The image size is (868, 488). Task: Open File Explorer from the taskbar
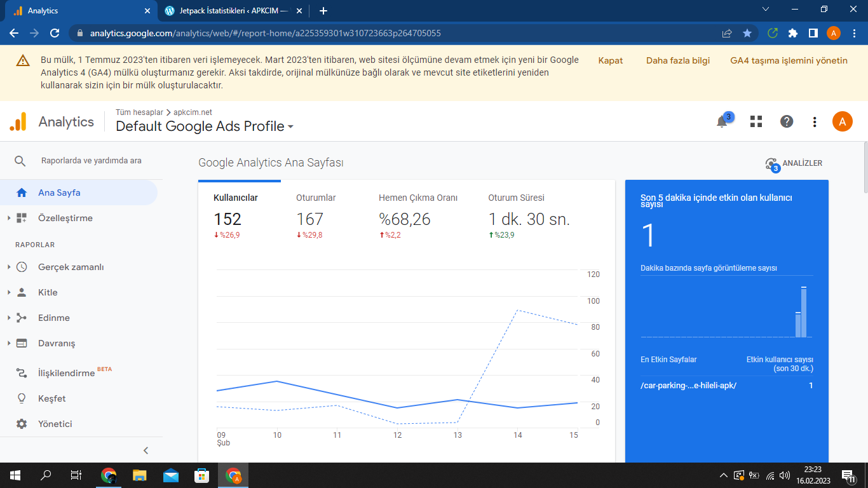[140, 475]
